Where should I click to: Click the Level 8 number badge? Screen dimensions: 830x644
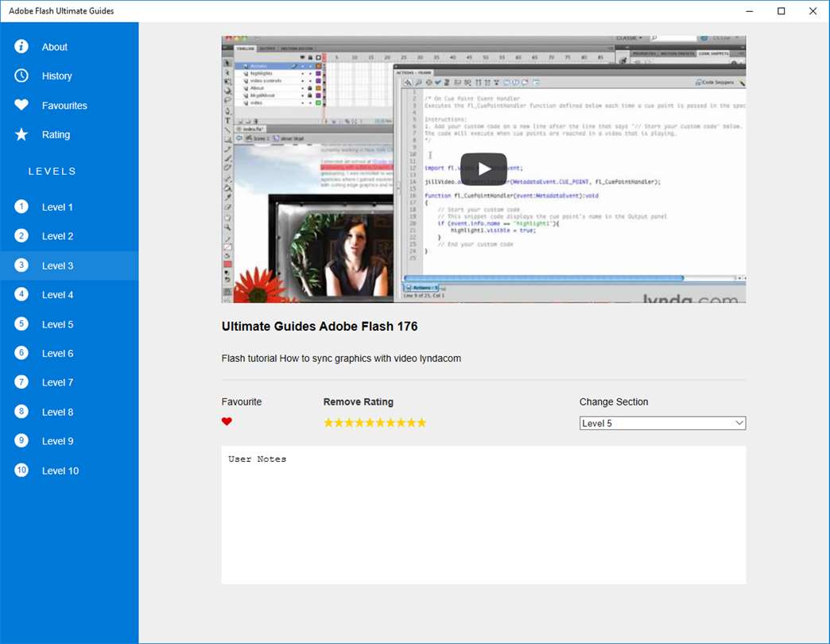21,412
